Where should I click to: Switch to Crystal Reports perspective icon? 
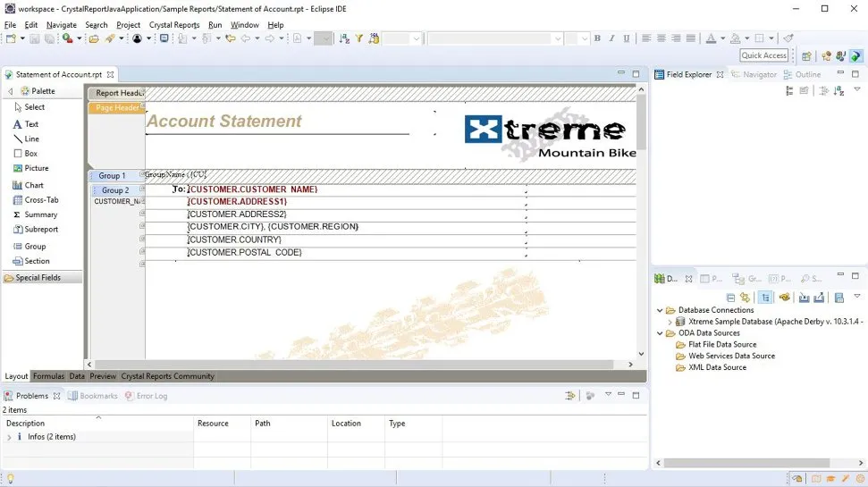(x=855, y=56)
